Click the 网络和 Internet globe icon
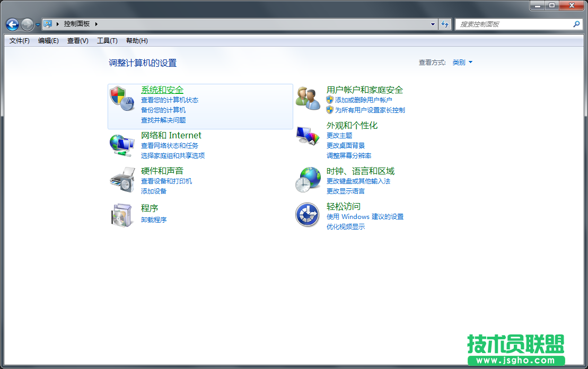 click(x=122, y=144)
